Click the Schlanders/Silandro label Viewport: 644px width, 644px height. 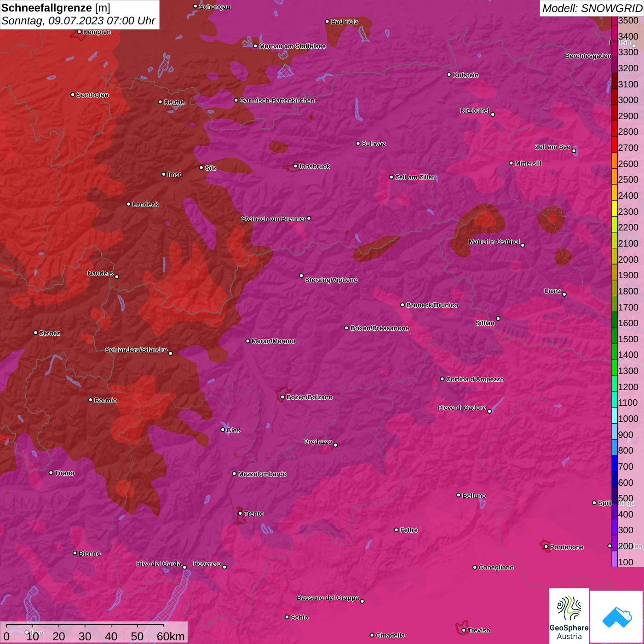[136, 350]
